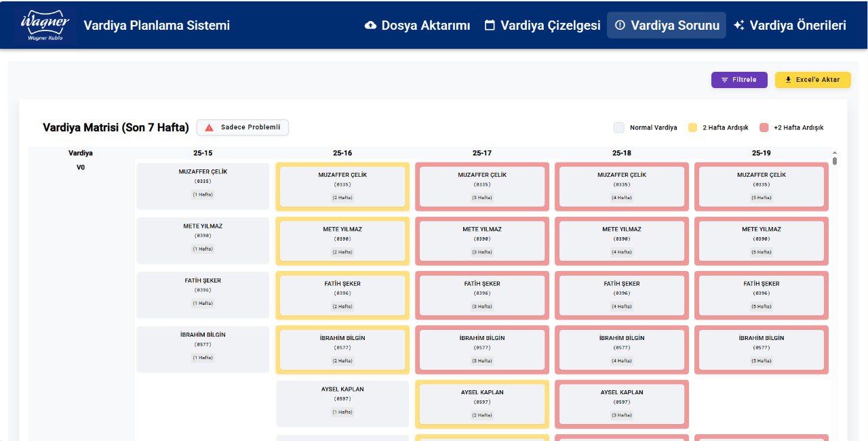Open the Filtrele panel
This screenshot has width=868, height=441.
pos(739,79)
